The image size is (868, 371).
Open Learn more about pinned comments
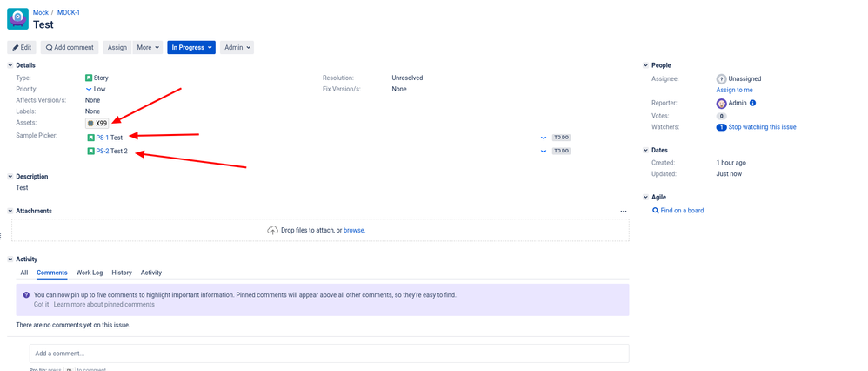click(104, 305)
